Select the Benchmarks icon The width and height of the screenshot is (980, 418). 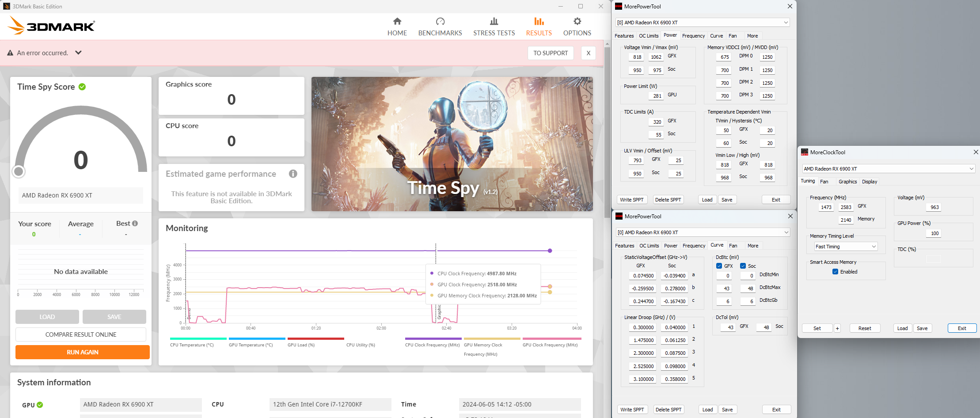(x=440, y=25)
